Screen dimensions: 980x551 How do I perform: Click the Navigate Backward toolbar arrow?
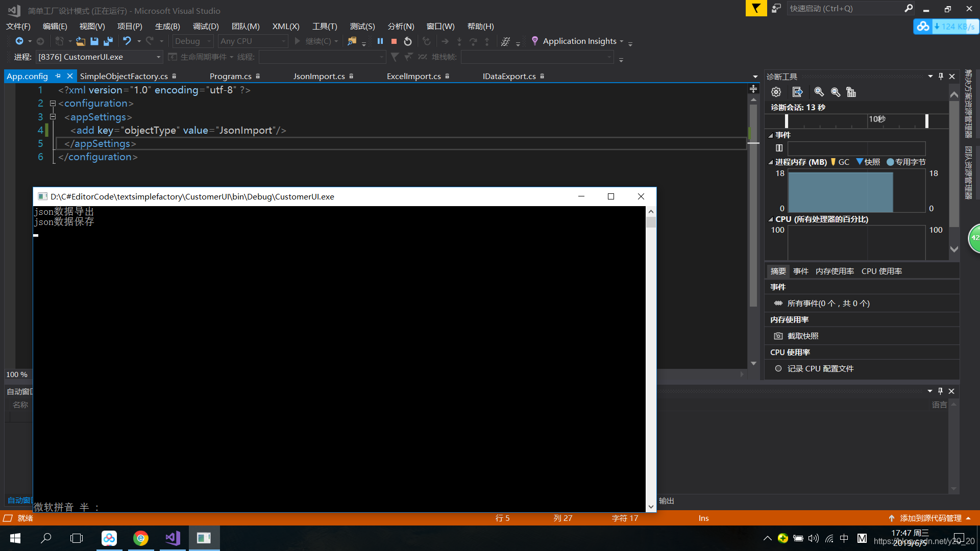tap(19, 41)
